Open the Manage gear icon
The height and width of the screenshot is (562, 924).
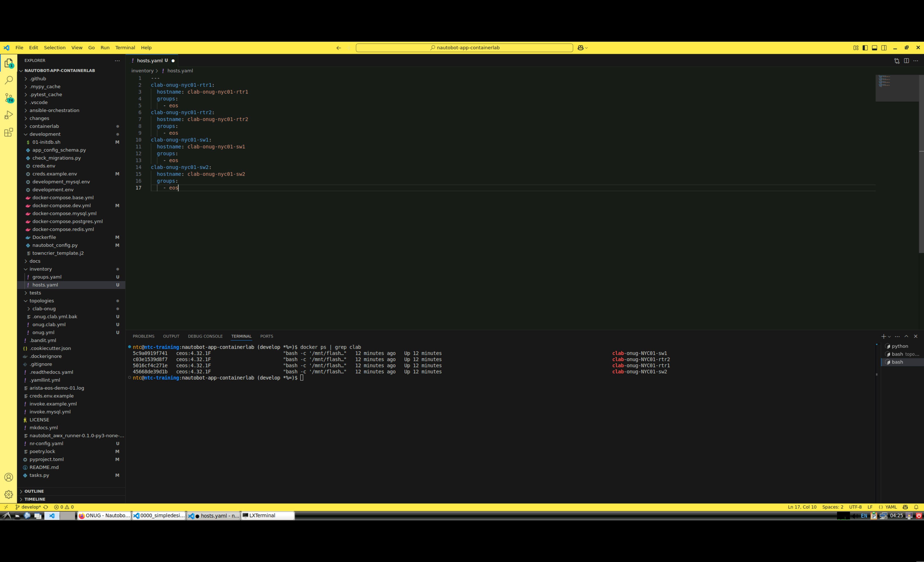[x=9, y=494]
